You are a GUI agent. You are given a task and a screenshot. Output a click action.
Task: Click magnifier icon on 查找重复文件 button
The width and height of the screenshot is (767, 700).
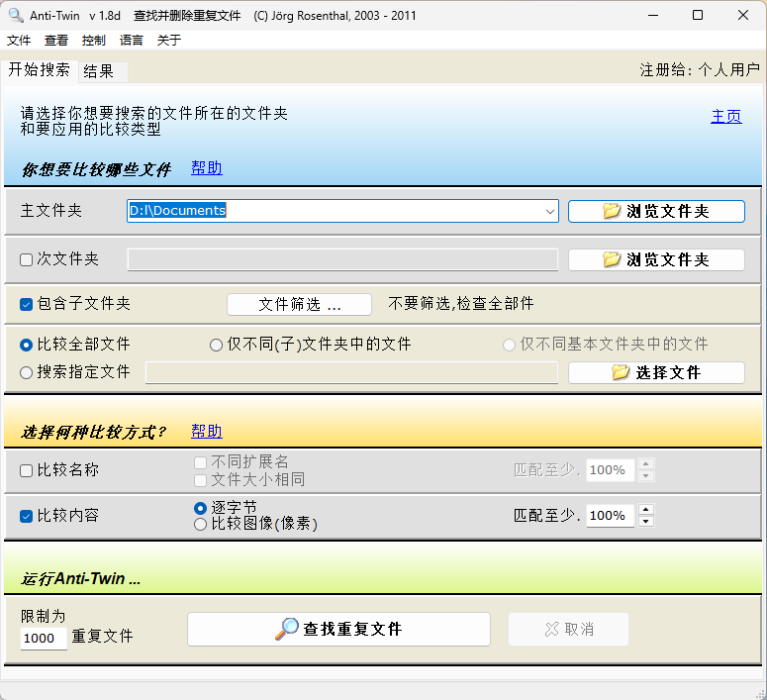pos(287,629)
